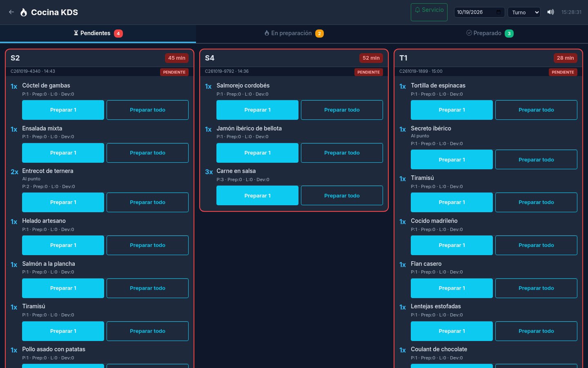Click the red 4 badge on Pendientes
Image resolution: width=588 pixels, height=368 pixels.
[x=118, y=34]
